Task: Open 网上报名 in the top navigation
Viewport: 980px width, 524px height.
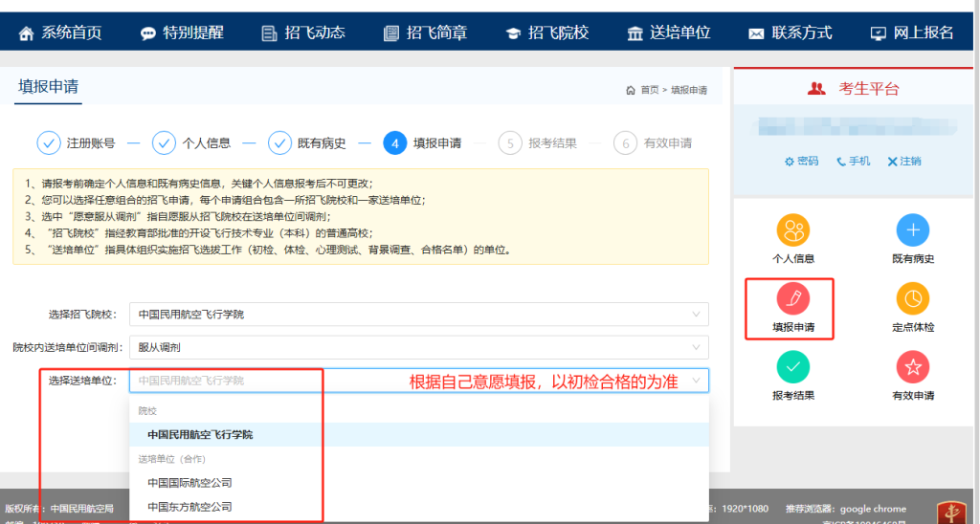Action: click(911, 33)
